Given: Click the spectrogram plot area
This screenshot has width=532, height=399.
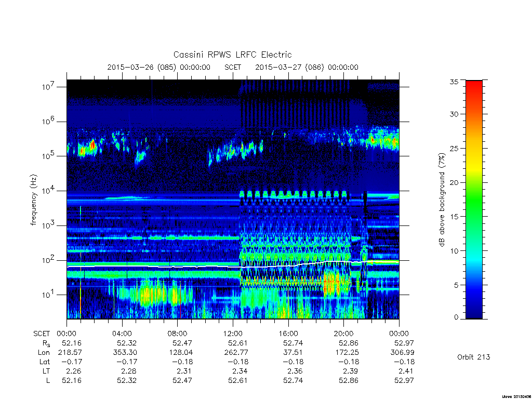Looking at the screenshot, I should pyautogui.click(x=233, y=199).
